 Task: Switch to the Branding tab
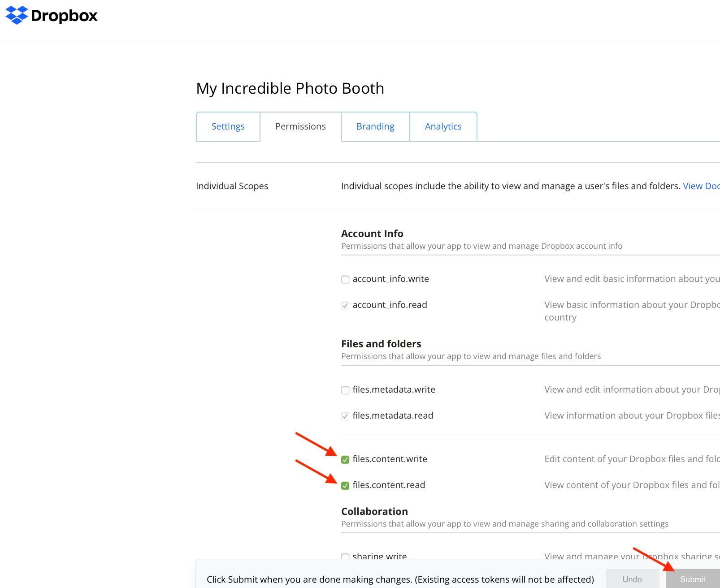coord(375,126)
